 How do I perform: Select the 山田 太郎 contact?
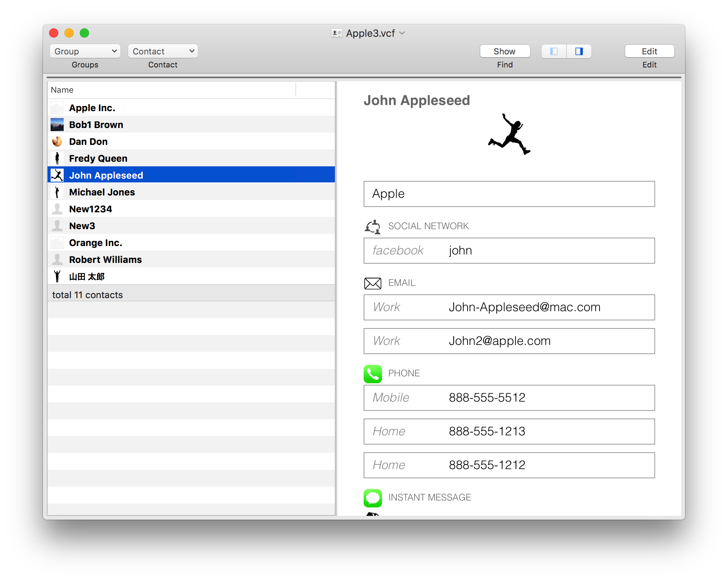(191, 276)
